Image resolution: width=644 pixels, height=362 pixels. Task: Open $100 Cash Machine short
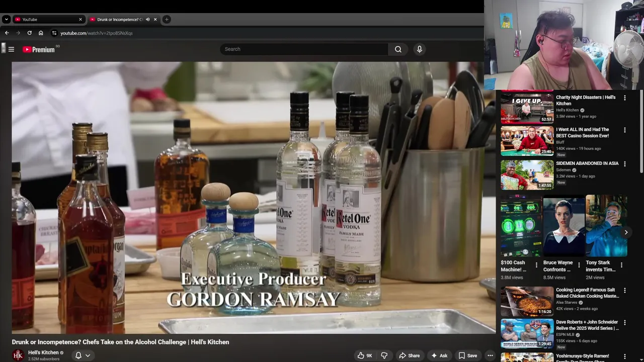tap(521, 226)
